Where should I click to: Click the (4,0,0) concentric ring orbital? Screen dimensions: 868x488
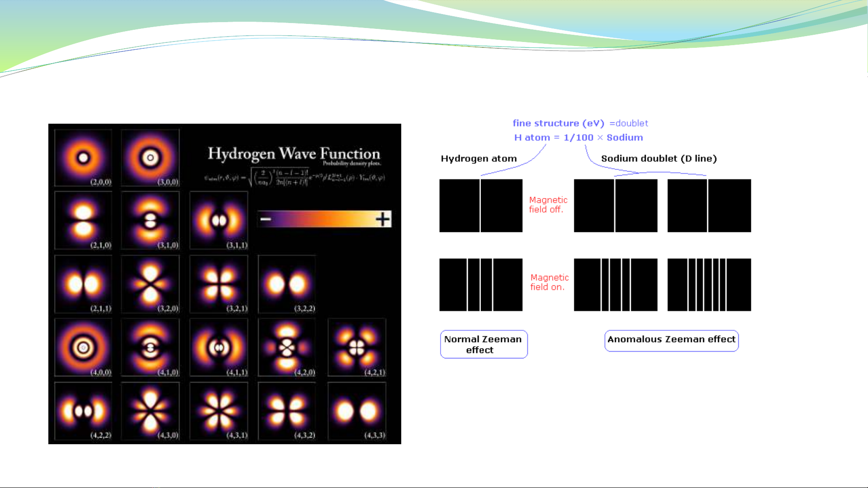pos(83,348)
